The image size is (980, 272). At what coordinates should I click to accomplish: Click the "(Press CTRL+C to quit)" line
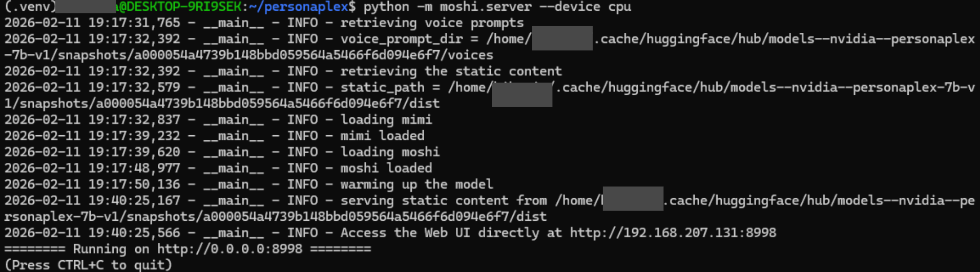tap(88, 265)
